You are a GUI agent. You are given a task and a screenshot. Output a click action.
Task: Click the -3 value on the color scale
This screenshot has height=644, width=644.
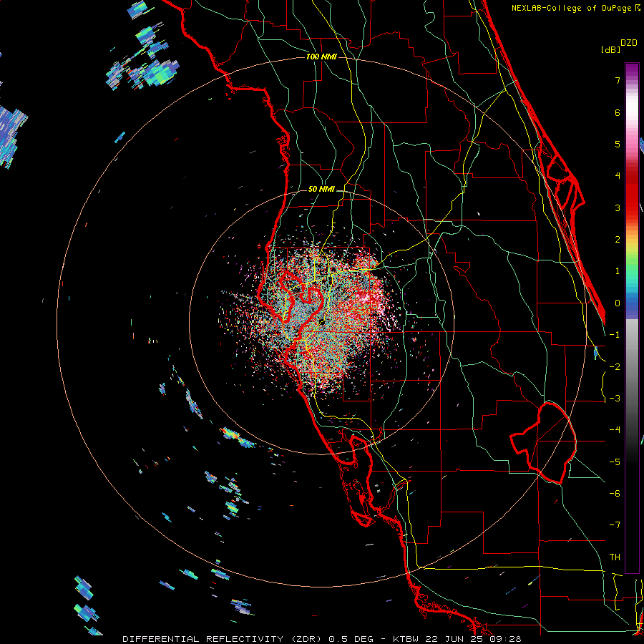(615, 399)
